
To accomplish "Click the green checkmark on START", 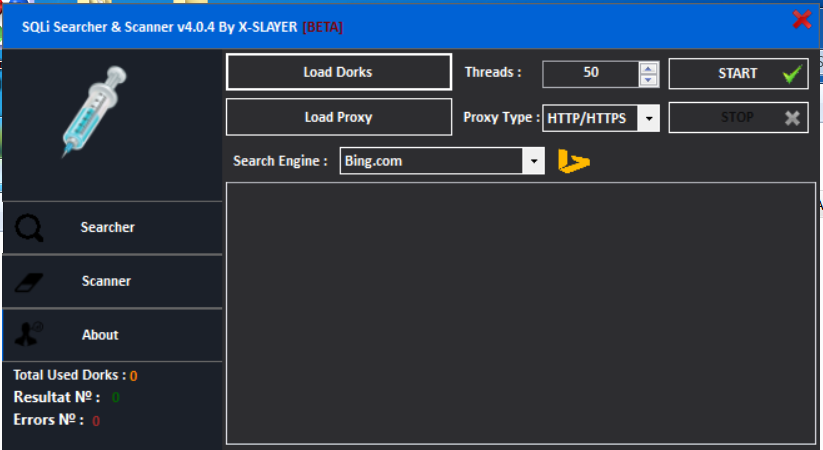I will click(x=793, y=74).
